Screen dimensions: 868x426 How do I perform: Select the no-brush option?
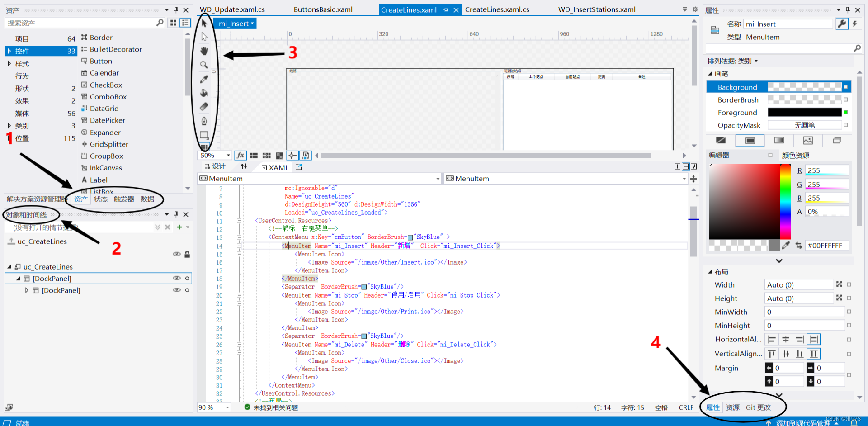click(721, 141)
